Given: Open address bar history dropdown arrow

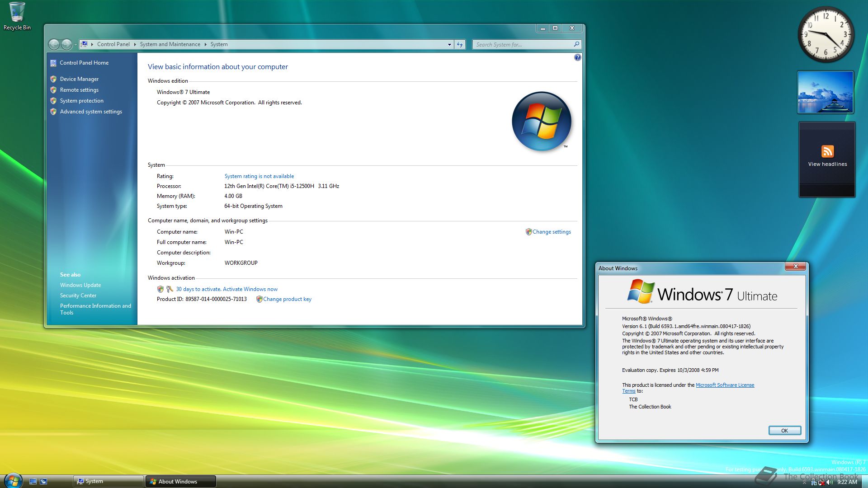Looking at the screenshot, I should click(449, 44).
